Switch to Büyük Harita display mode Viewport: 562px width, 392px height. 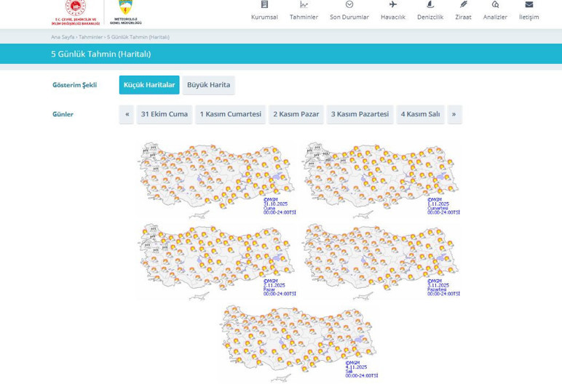[208, 85]
